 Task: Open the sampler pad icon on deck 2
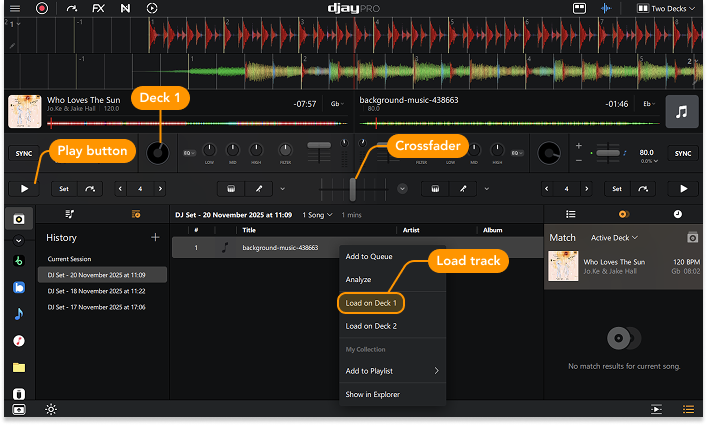click(435, 189)
